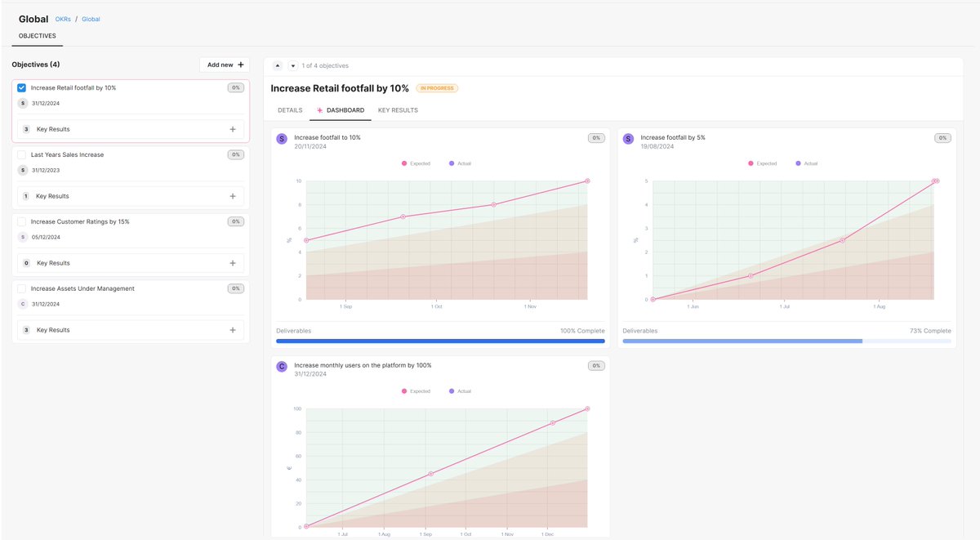Open the OBJECTIVES tab
The image size is (980, 540).
pos(38,36)
